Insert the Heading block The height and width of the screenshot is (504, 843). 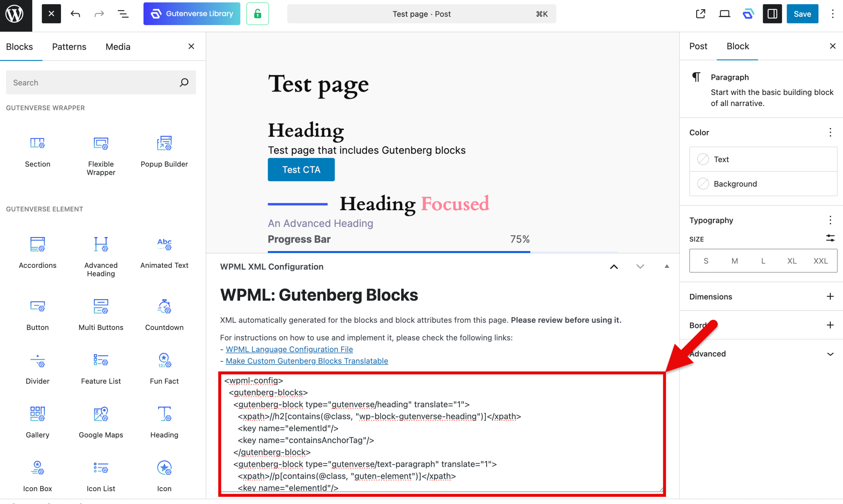[x=164, y=422]
